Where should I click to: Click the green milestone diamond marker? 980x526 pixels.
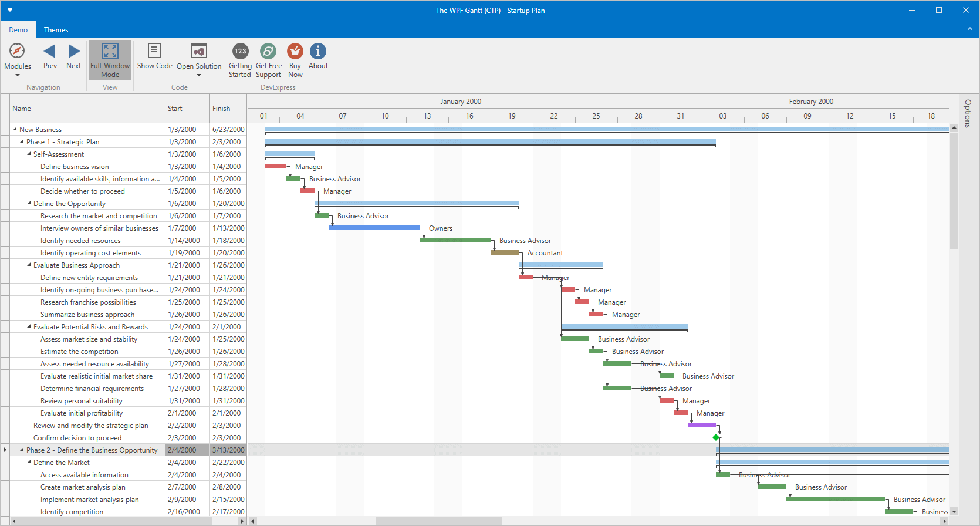[716, 437]
